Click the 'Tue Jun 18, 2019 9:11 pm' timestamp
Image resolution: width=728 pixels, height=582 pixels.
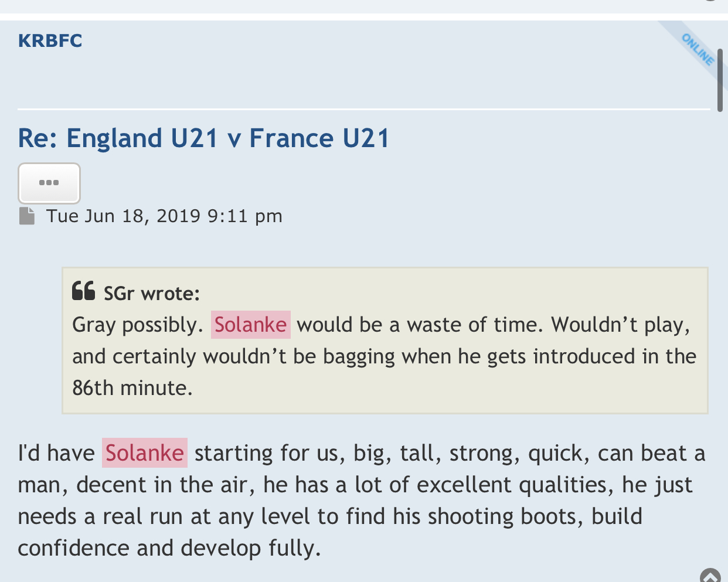(164, 216)
